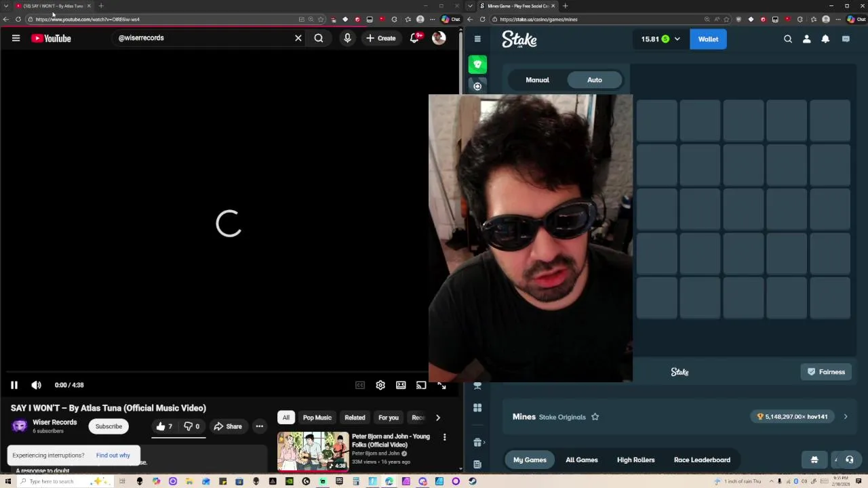Open the sports sidebar icon in Stake
The image size is (868, 488).
(477, 86)
